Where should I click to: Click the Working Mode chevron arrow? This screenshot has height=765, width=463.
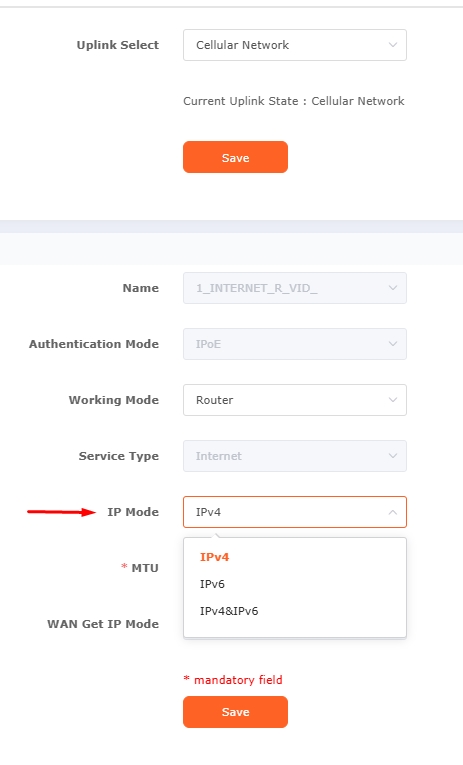click(x=392, y=400)
